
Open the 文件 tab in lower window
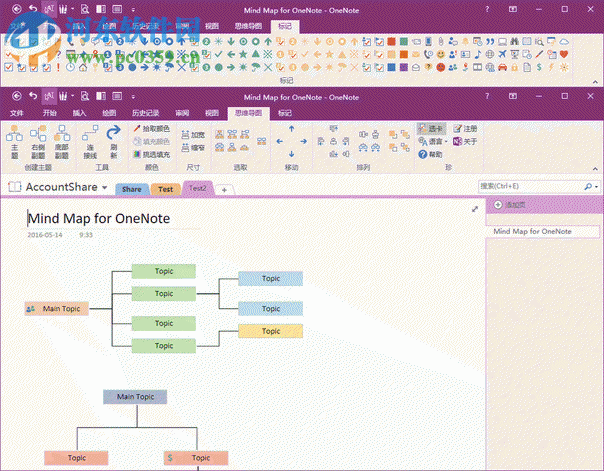(x=17, y=113)
